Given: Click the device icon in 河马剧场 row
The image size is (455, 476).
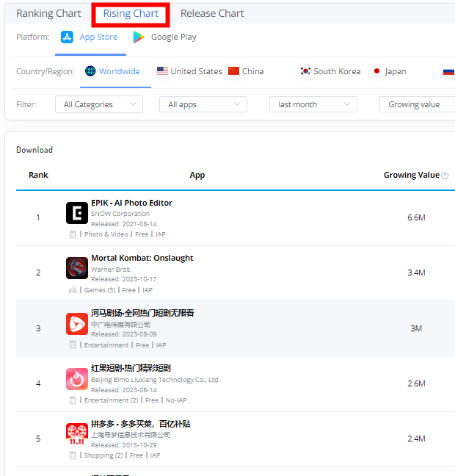Looking at the screenshot, I should [73, 345].
